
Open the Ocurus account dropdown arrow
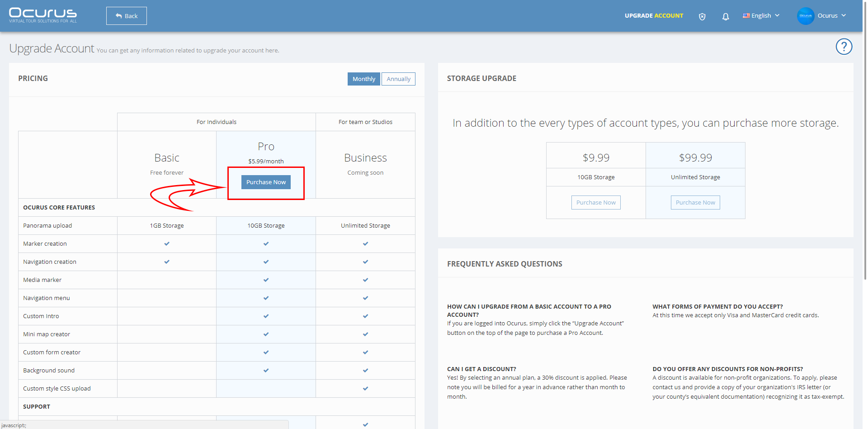pyautogui.click(x=844, y=15)
